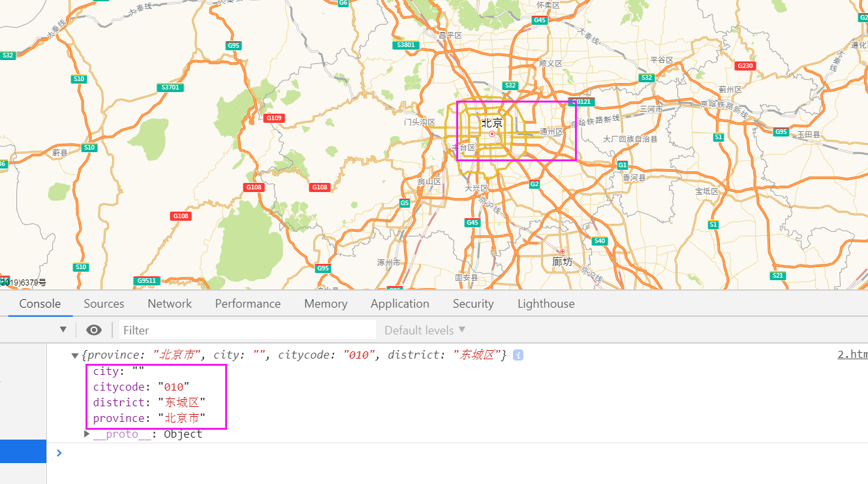Expand the __proto__ Object entry
868x484 pixels.
tap(87, 434)
